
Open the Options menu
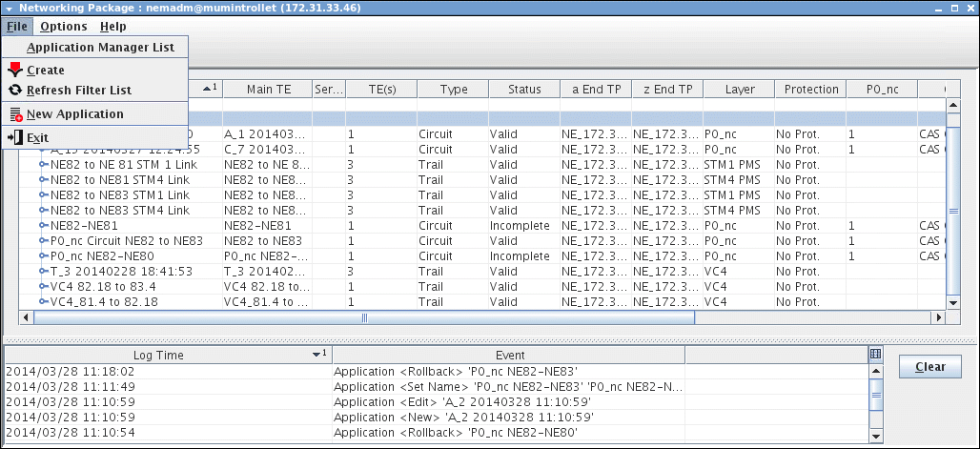click(63, 27)
